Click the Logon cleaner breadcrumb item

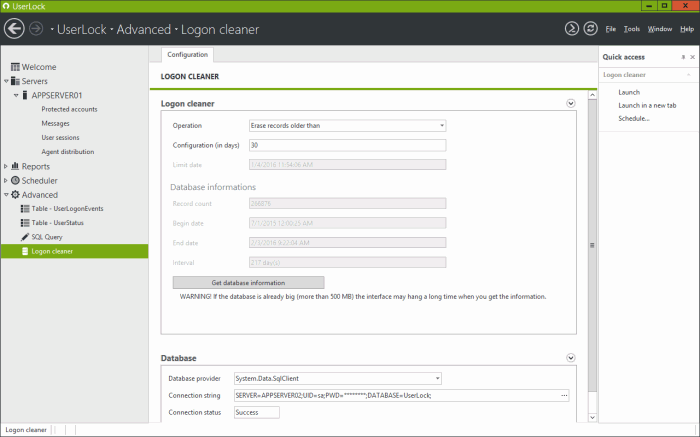pyautogui.click(x=220, y=29)
